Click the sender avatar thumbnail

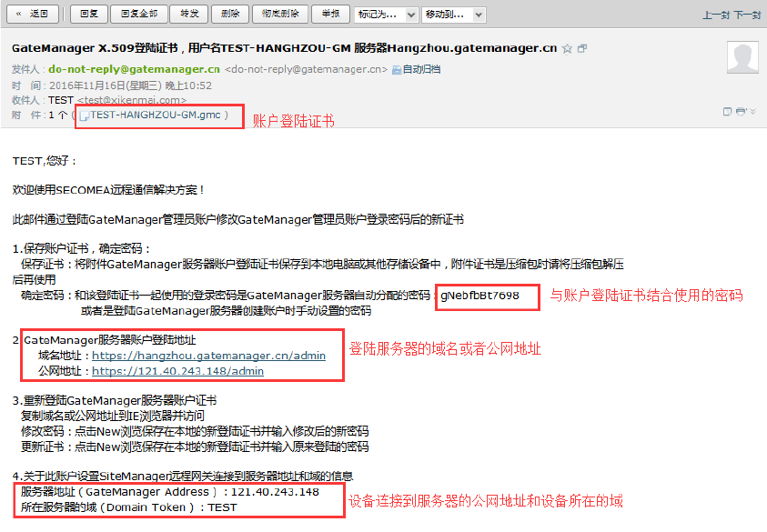point(742,57)
